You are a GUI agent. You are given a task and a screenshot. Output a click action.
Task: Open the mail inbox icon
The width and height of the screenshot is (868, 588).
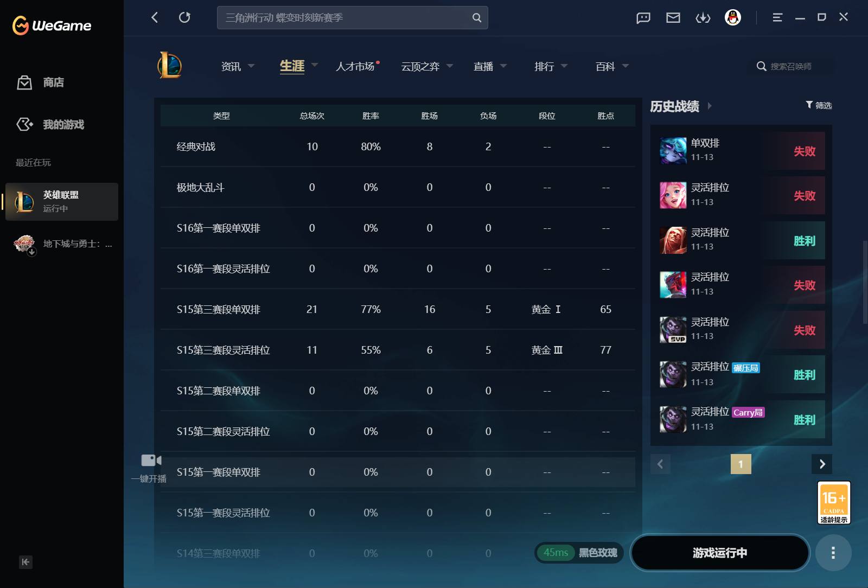coord(673,18)
